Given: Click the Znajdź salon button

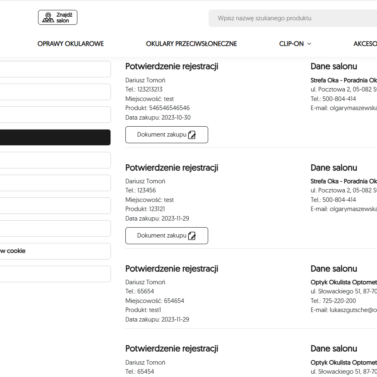Looking at the screenshot, I should click(58, 17).
